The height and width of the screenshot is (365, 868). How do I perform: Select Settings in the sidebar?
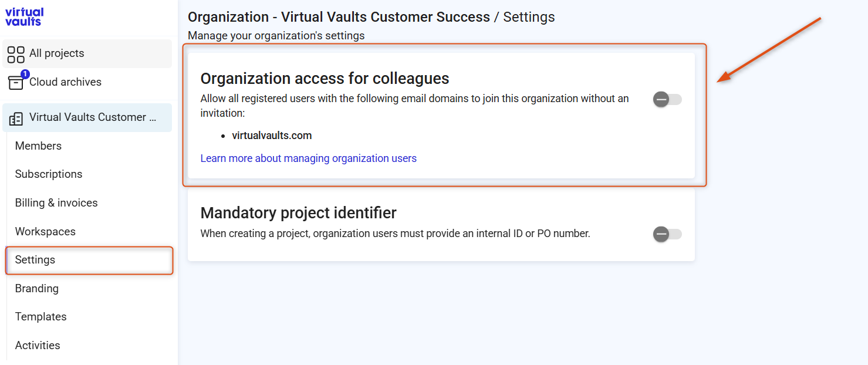[x=89, y=260]
